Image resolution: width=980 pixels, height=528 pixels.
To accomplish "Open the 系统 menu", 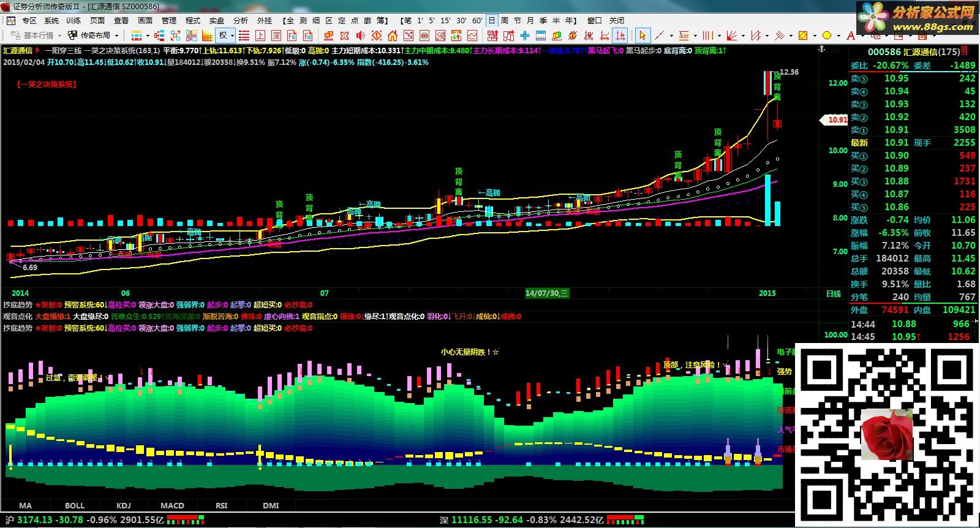I will pos(51,20).
